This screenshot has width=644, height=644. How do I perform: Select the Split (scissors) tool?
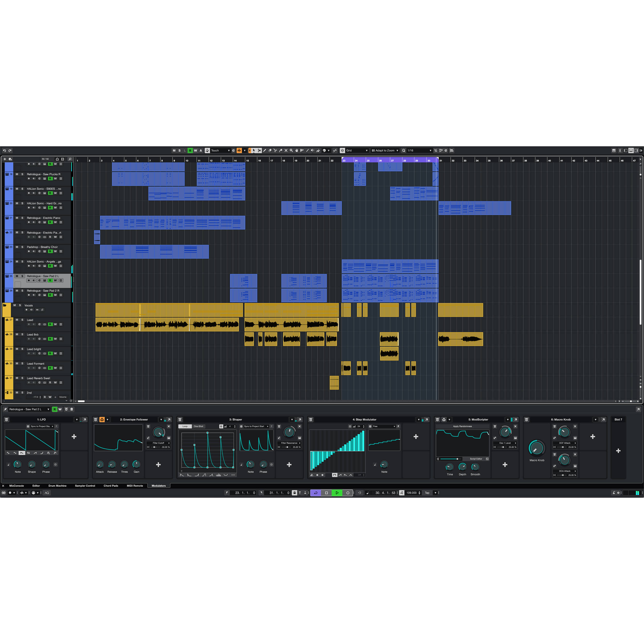click(x=276, y=150)
